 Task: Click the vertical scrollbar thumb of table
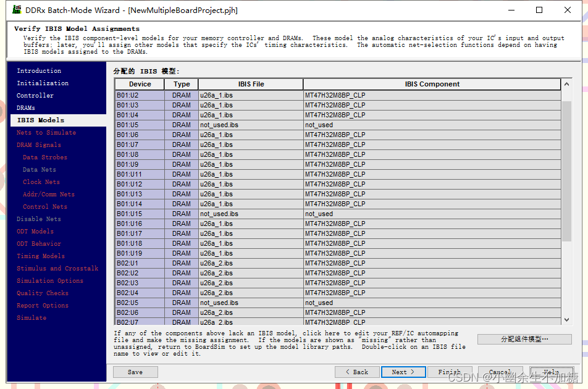coord(566,170)
